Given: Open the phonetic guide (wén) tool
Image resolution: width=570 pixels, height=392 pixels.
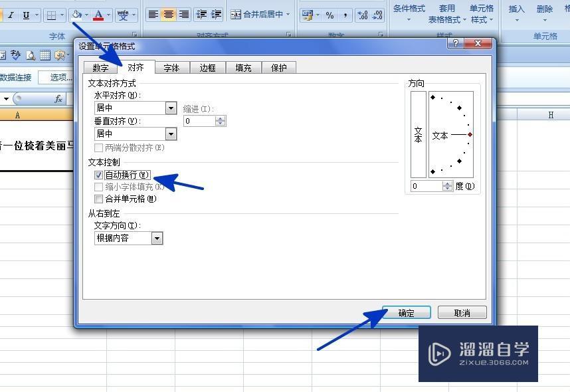Looking at the screenshot, I should pos(123,15).
